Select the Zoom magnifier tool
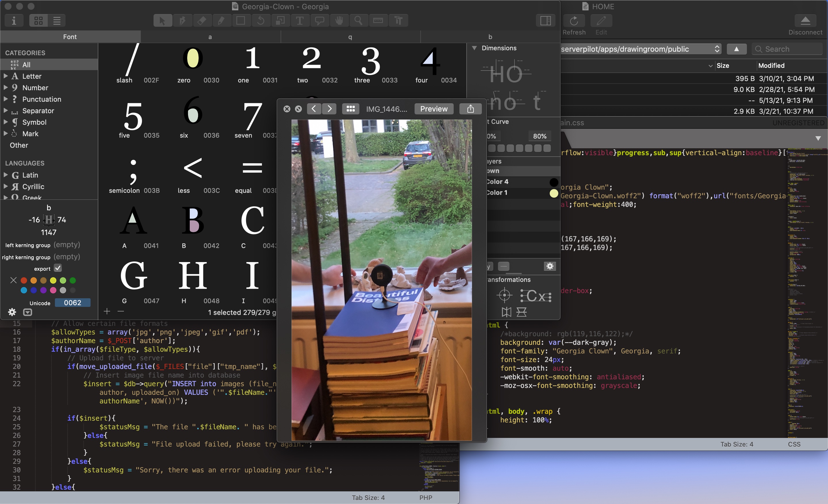 point(359,21)
